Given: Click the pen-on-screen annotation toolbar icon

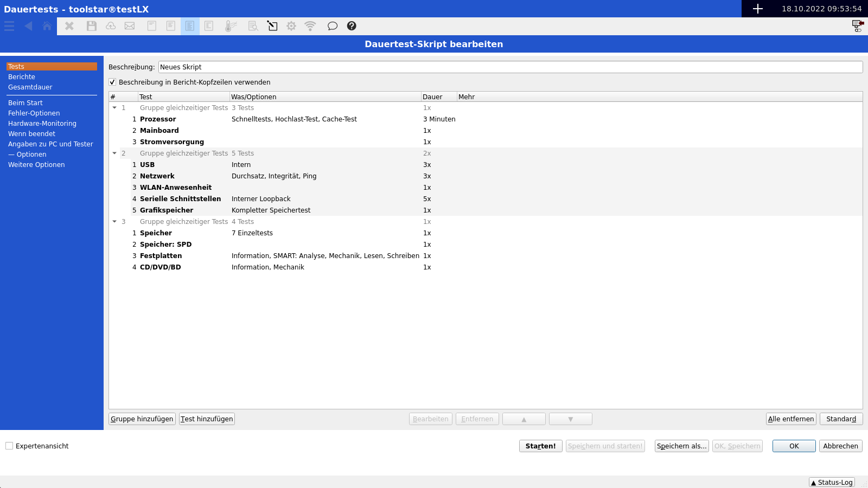Looking at the screenshot, I should [272, 26].
